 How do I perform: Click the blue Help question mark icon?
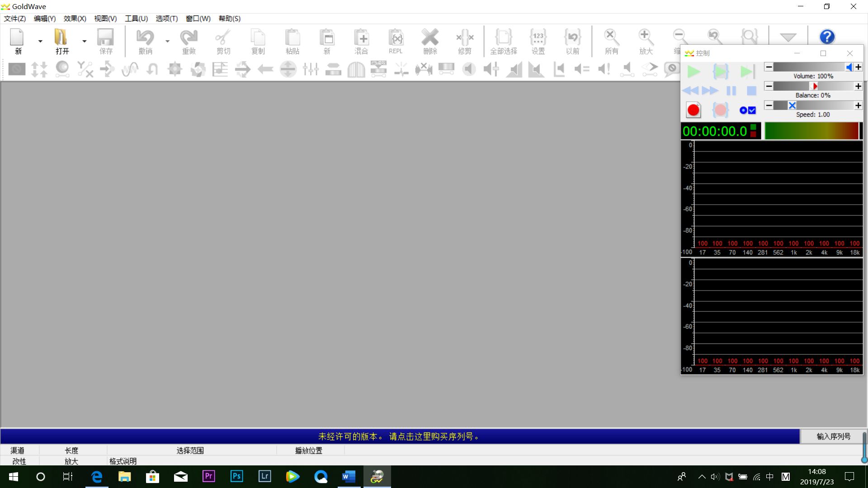827,37
